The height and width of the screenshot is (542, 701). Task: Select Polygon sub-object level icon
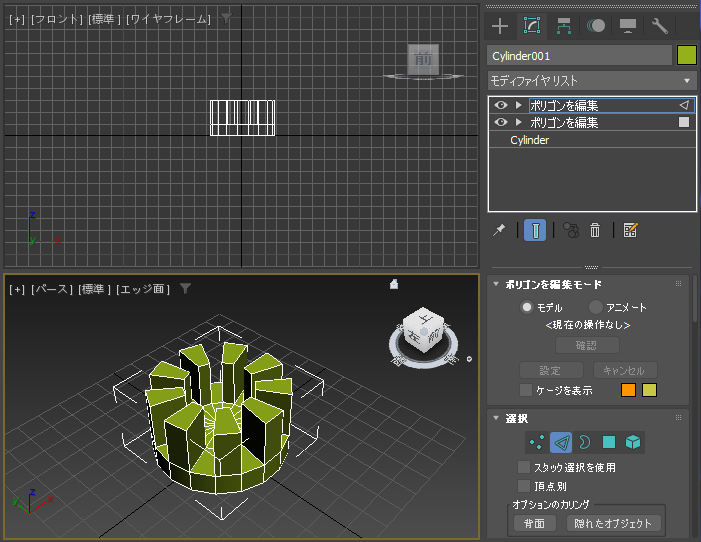(x=609, y=442)
